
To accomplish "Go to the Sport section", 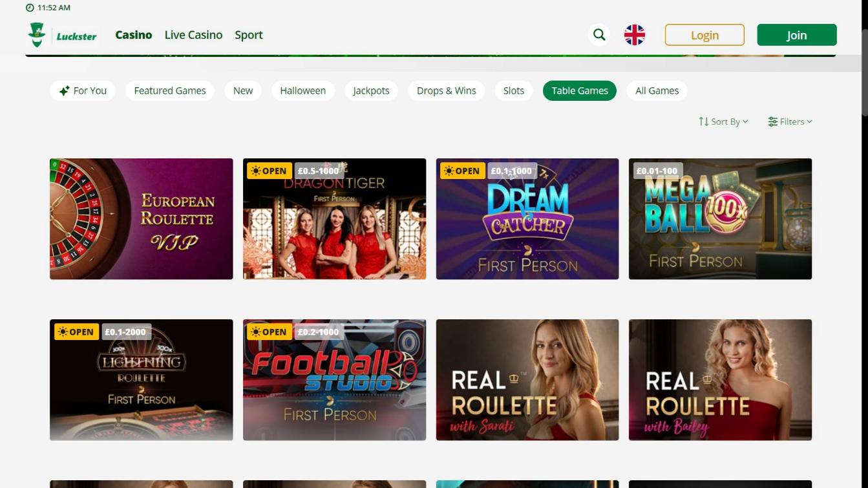I will click(248, 35).
